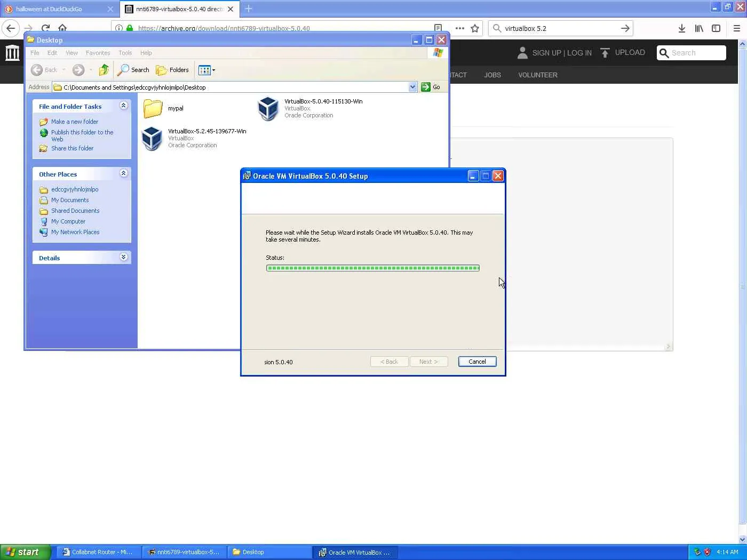
Task: Click the Firefox search box with virtualbox 5.2
Action: click(560, 28)
